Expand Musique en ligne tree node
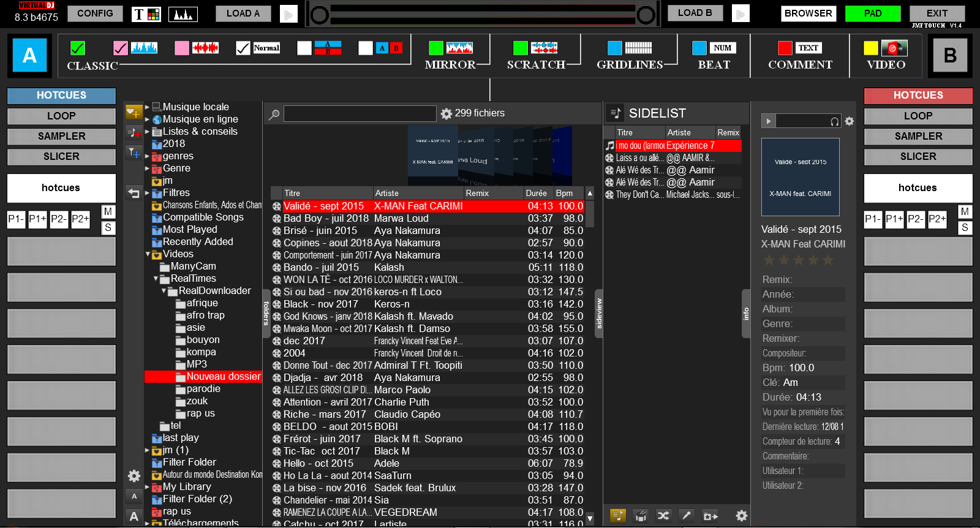980x528 pixels. (147, 119)
